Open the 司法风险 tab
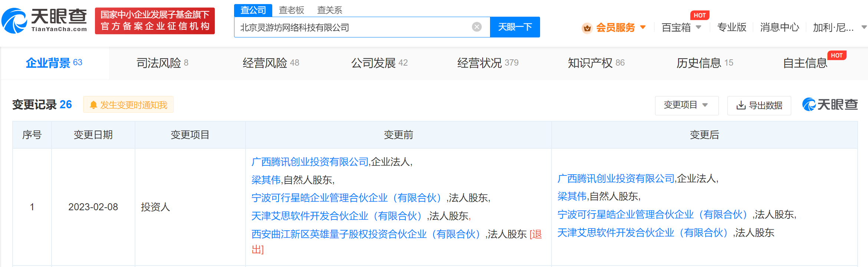 162,63
